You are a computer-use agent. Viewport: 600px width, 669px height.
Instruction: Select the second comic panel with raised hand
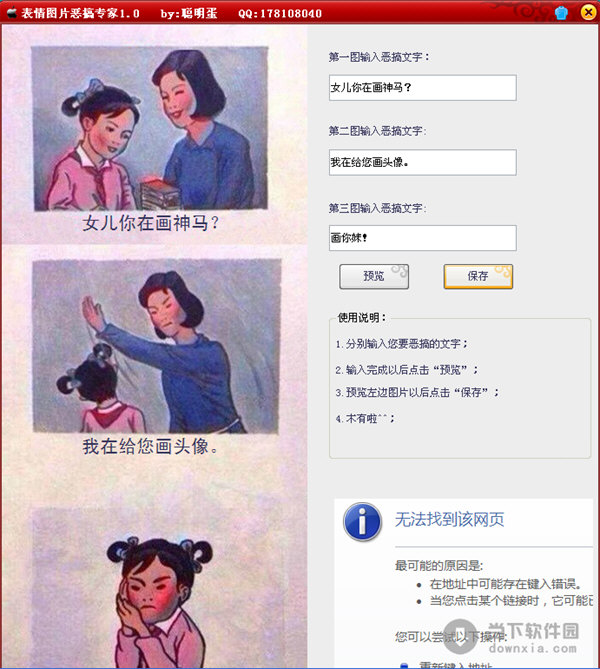tap(157, 346)
